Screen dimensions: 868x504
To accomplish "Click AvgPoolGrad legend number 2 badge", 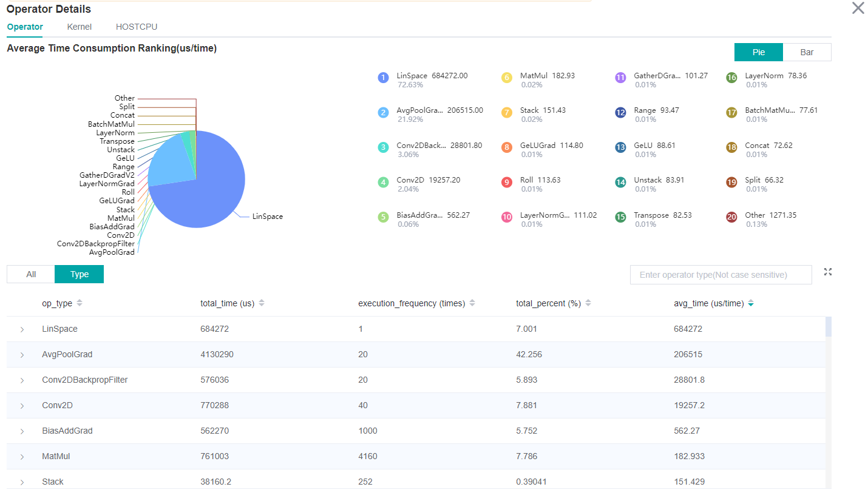I will click(383, 112).
